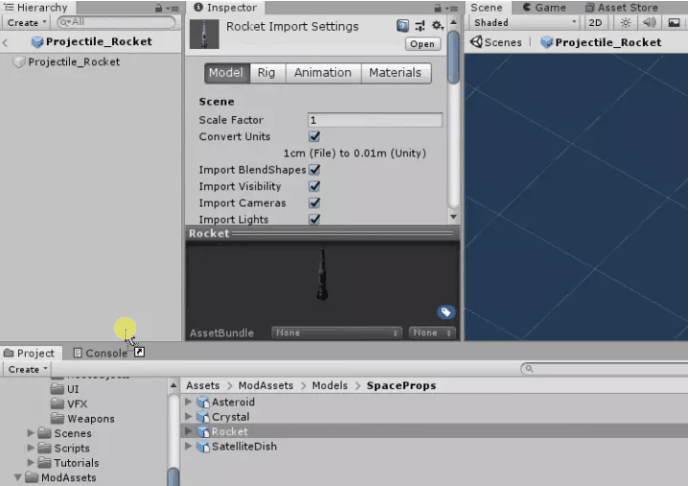Image resolution: width=691 pixels, height=486 pixels.
Task: Select the Rocket model asset
Action: pos(223,431)
